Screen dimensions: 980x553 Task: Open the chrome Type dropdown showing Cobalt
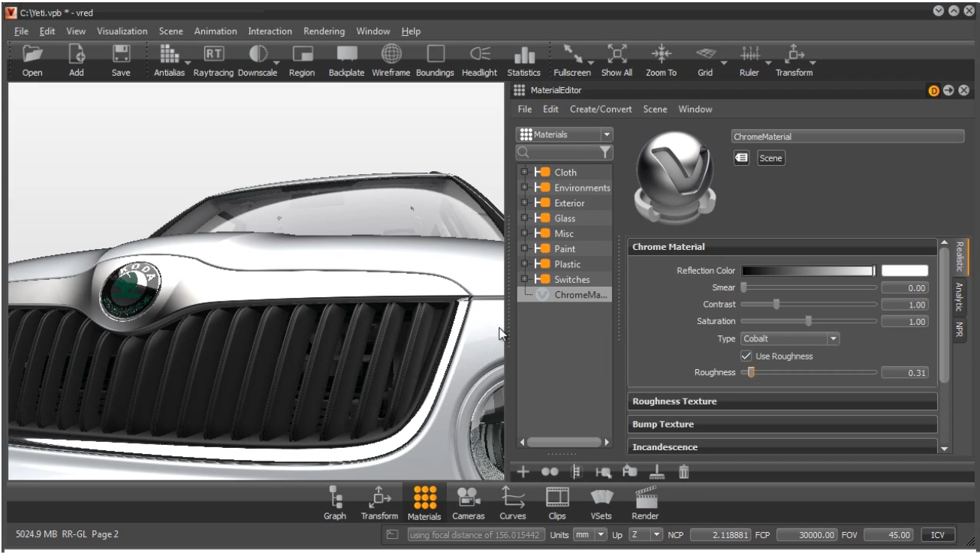click(x=790, y=339)
